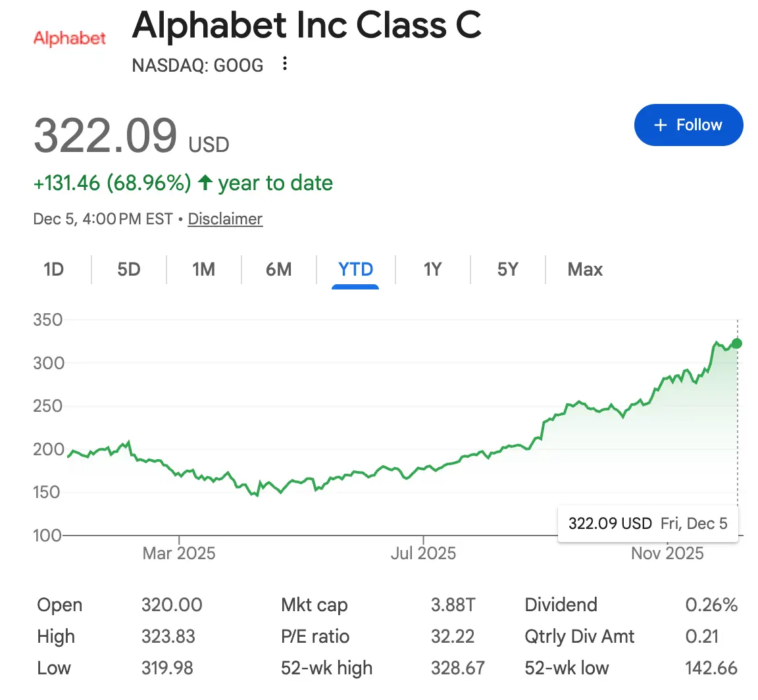Screen dimensions: 758x700
Task: Click the P/E ratio label
Action: 315,637
